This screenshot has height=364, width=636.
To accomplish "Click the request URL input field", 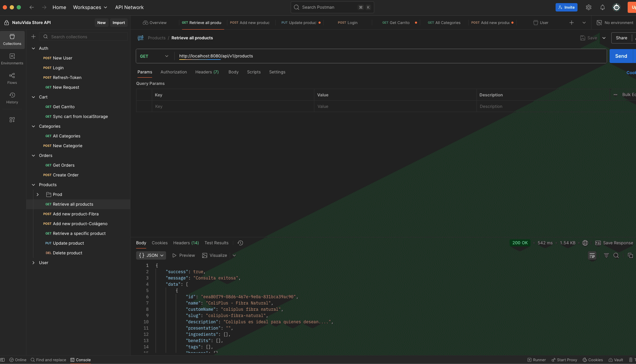I will 313,56.
